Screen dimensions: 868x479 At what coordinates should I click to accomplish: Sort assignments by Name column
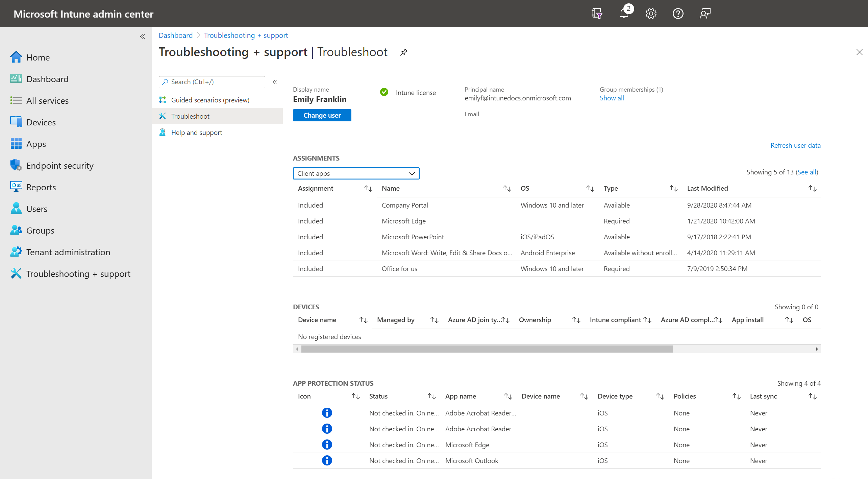click(507, 189)
